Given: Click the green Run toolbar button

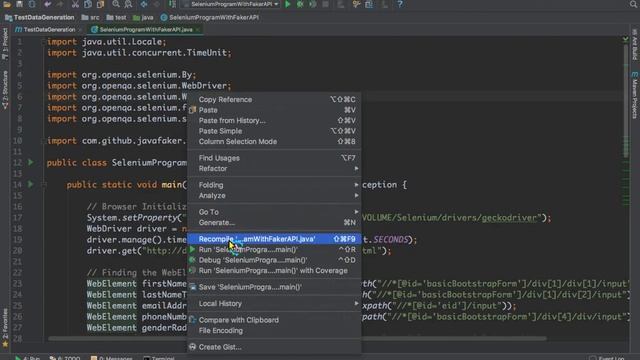Looking at the screenshot, I should [288, 4].
